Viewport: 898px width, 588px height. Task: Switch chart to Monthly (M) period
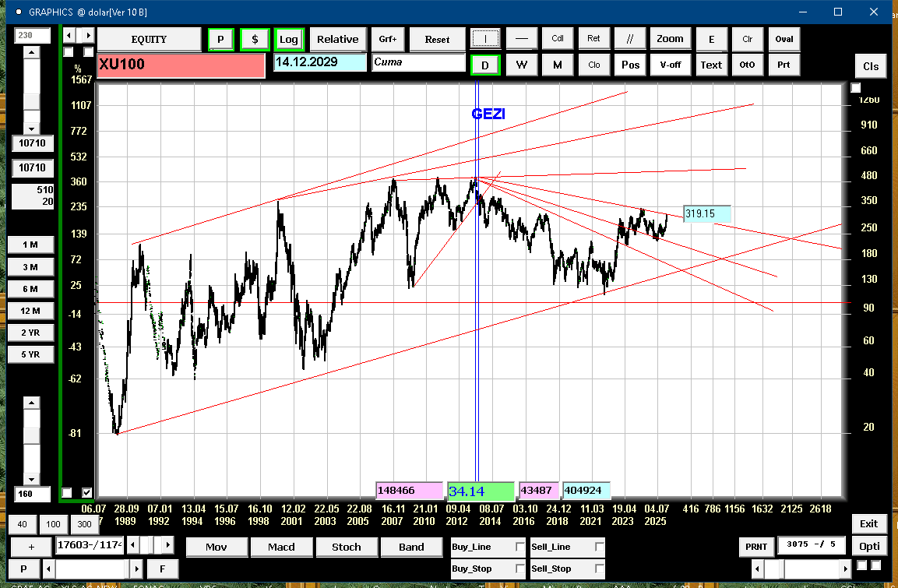click(x=558, y=65)
